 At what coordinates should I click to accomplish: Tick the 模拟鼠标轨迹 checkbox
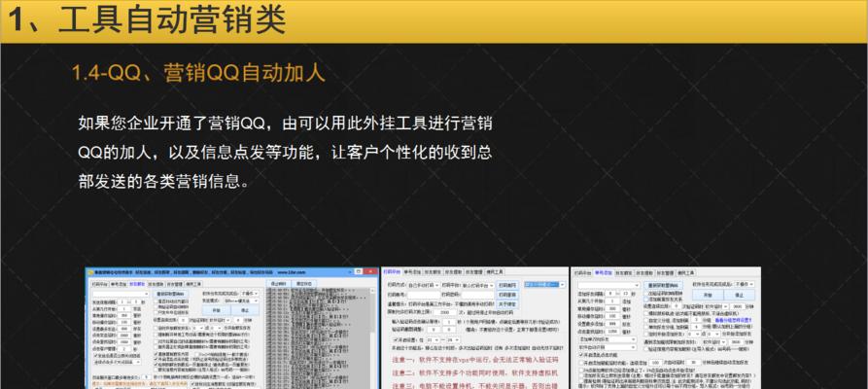[646, 314]
